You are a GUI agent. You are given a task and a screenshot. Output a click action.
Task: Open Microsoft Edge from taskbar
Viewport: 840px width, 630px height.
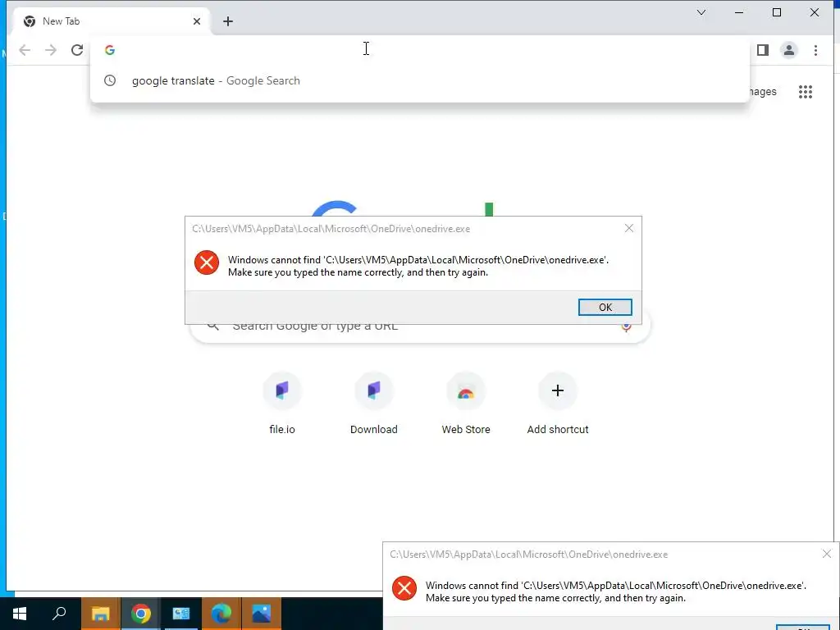[221, 614]
